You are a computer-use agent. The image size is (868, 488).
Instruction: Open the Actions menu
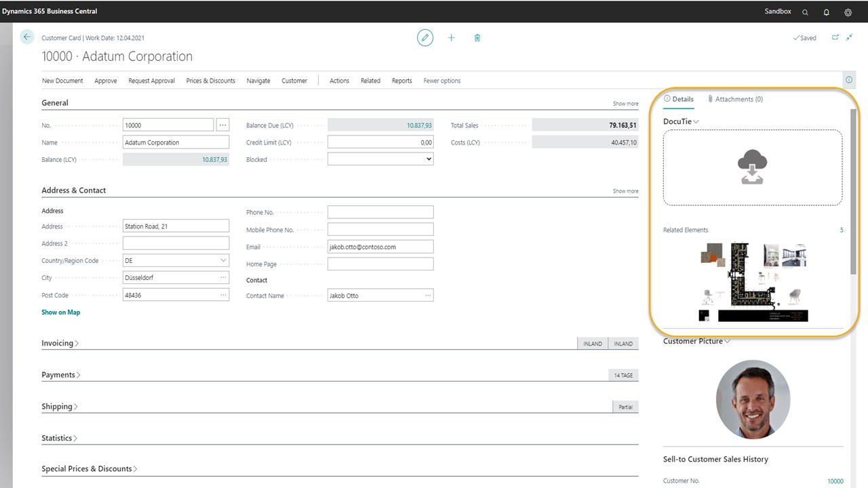click(339, 81)
